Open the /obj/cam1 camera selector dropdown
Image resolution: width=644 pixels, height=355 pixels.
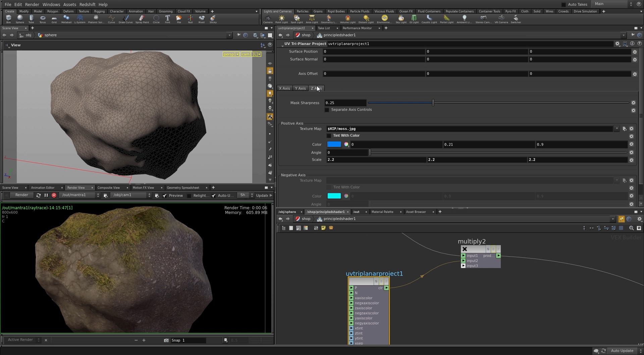tap(150, 195)
